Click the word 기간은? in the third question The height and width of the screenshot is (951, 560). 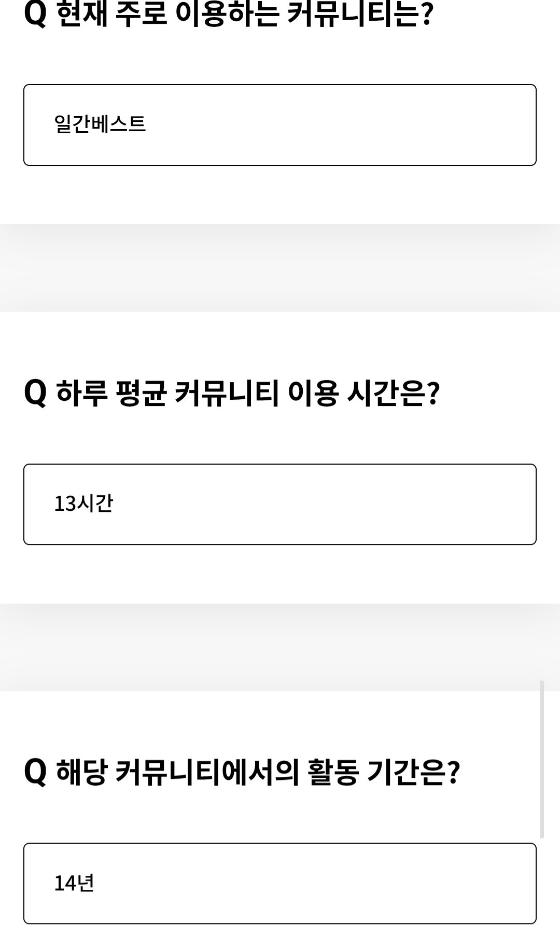[x=413, y=772]
